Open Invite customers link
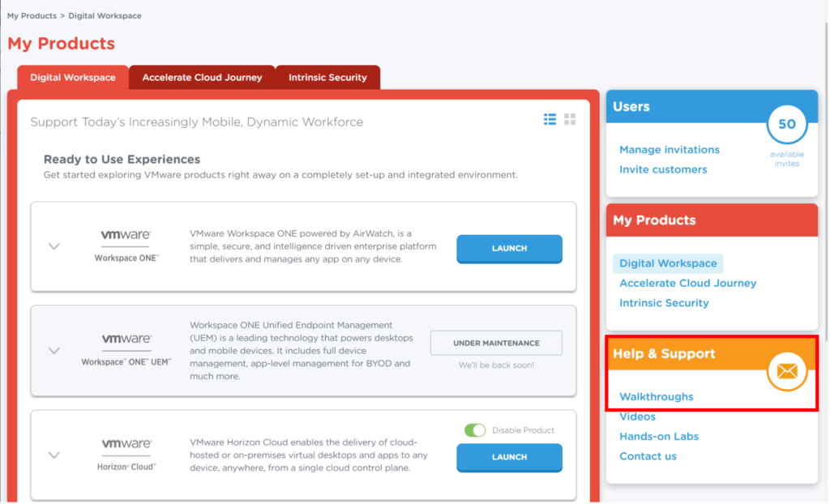Viewport: 830px width, 504px height. [663, 169]
